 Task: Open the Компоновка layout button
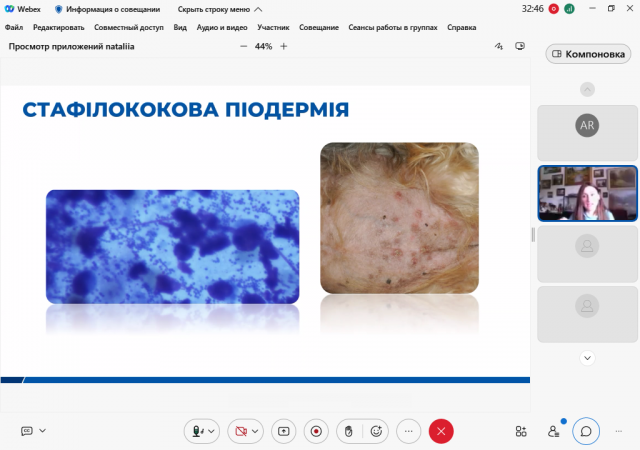pos(588,54)
